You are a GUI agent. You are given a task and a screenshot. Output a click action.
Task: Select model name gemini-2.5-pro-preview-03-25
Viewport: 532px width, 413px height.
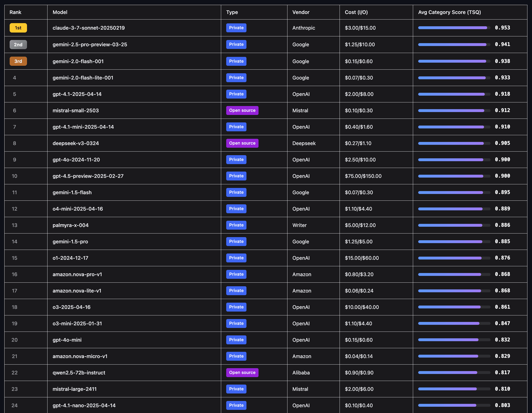tap(90, 45)
